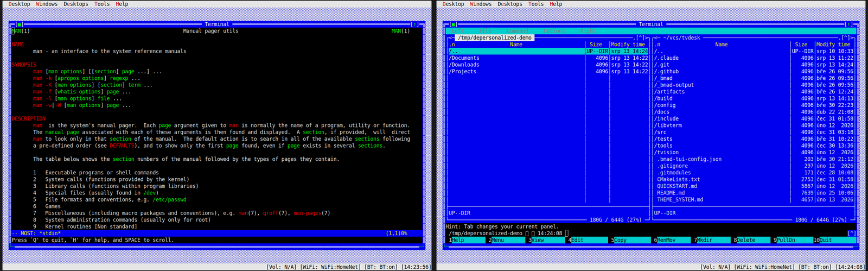
Task: Go back with <- arrow in ~/vcs/tvdesk panel
Action: click(x=657, y=38)
